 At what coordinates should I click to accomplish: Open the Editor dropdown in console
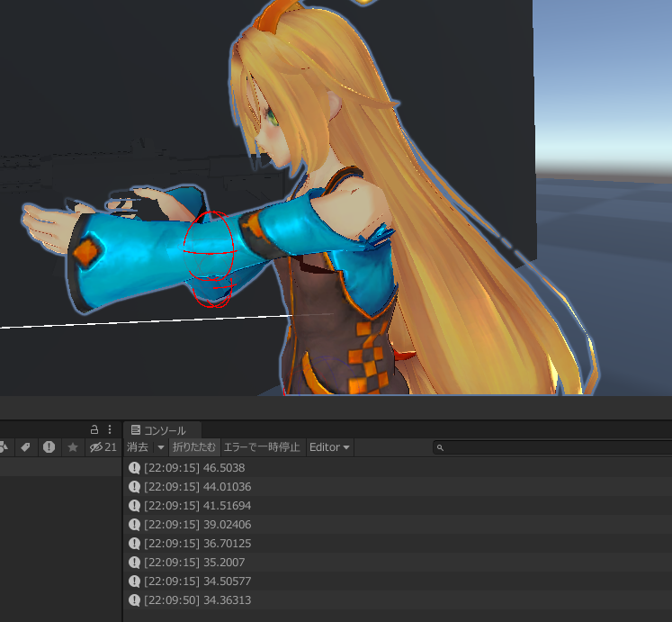coord(329,447)
